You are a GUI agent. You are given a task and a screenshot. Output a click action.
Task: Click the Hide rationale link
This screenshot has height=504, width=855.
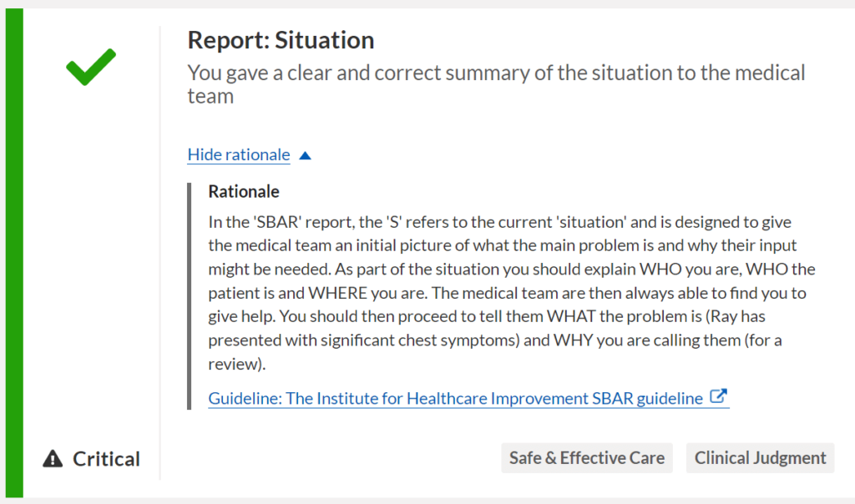pyautogui.click(x=239, y=155)
